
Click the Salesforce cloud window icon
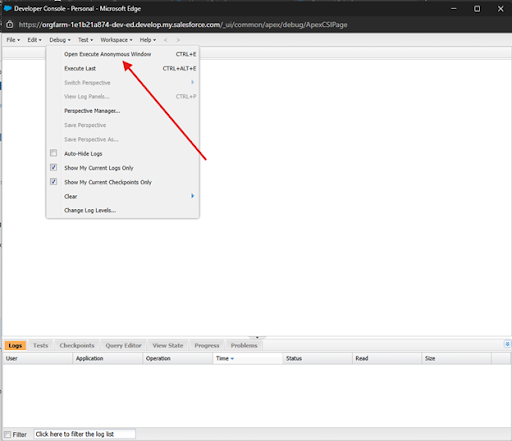coord(8,8)
